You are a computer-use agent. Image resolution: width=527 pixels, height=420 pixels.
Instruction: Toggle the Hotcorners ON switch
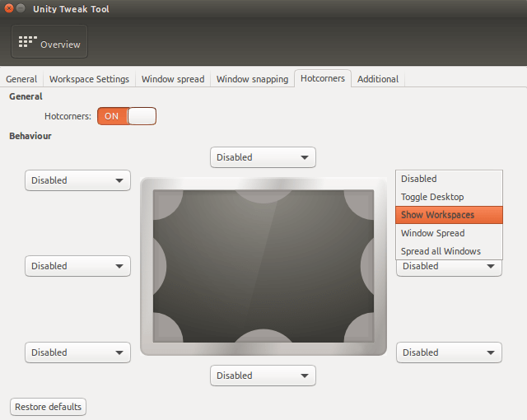[x=127, y=116]
